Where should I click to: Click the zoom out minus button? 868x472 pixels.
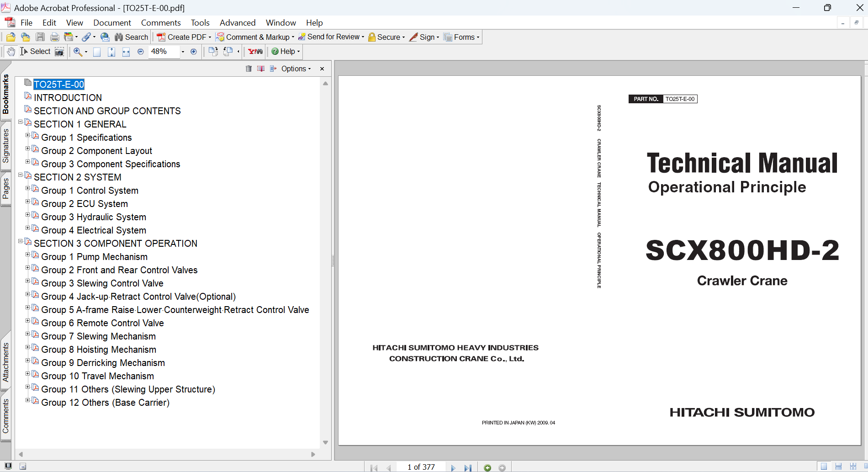(141, 52)
